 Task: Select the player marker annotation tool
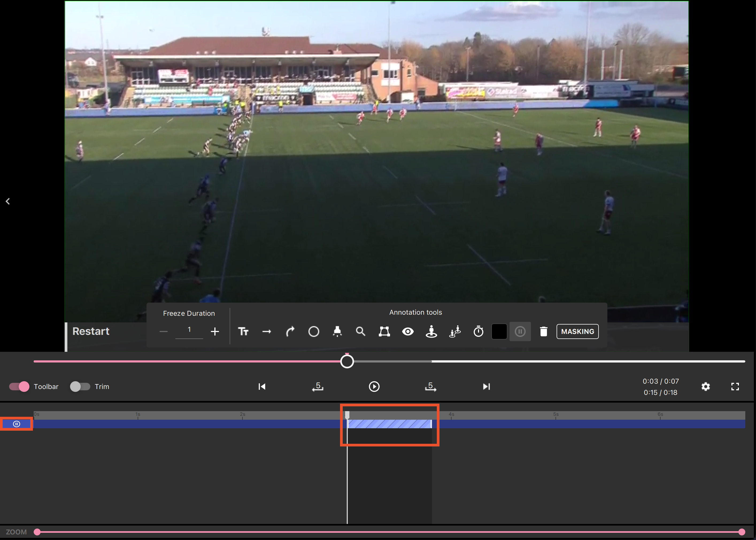(431, 331)
